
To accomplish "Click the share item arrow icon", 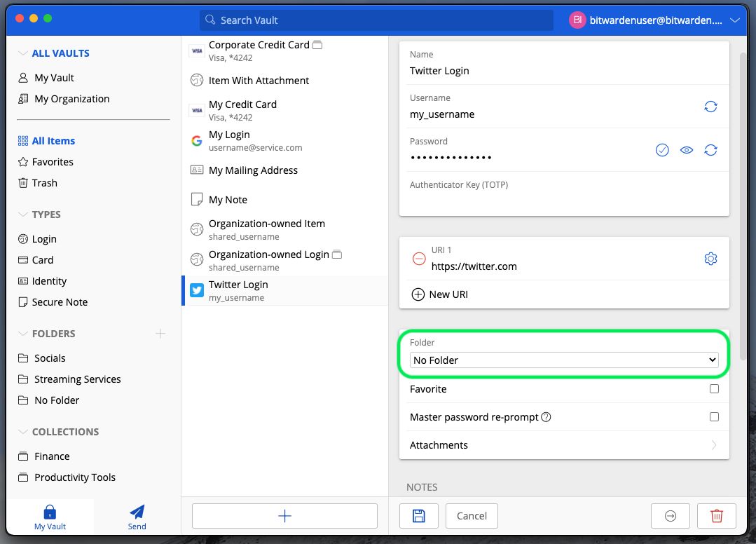I will (x=671, y=516).
